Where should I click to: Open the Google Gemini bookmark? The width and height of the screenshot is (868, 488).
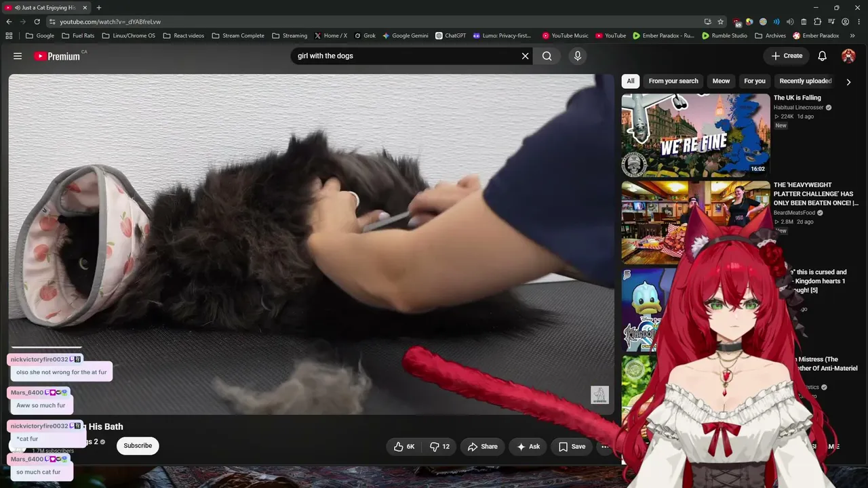tap(406, 36)
